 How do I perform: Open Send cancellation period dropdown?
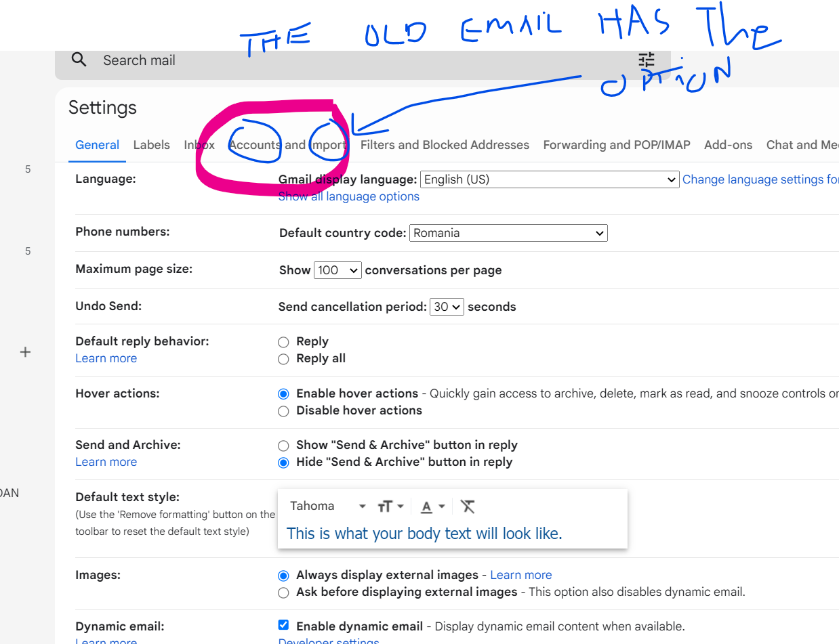447,307
